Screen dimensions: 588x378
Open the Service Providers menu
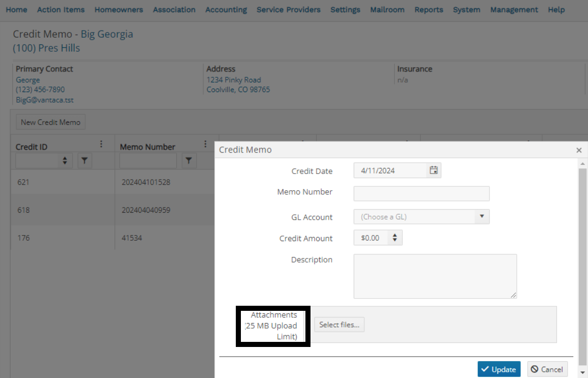[x=289, y=10]
